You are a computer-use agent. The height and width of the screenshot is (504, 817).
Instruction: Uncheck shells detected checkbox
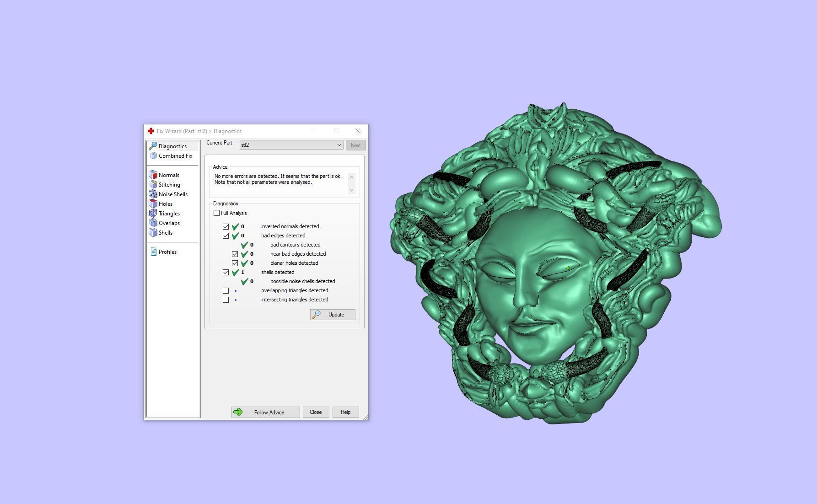pos(226,272)
